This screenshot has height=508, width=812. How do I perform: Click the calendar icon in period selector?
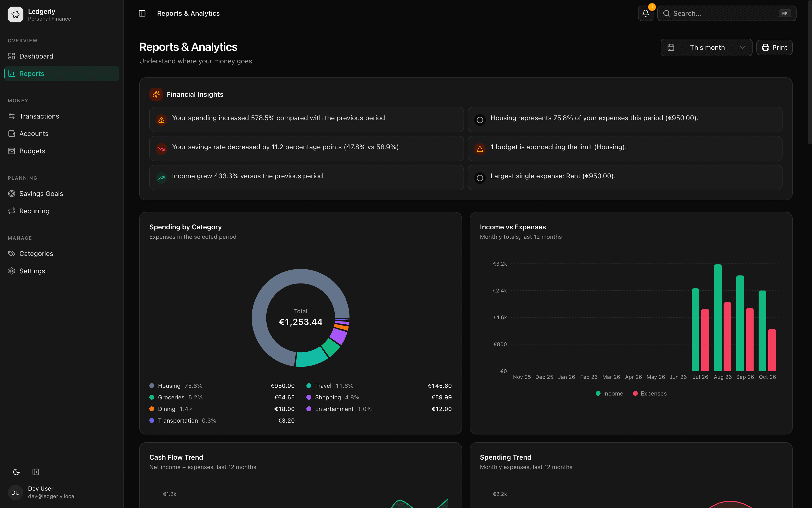pyautogui.click(x=671, y=48)
